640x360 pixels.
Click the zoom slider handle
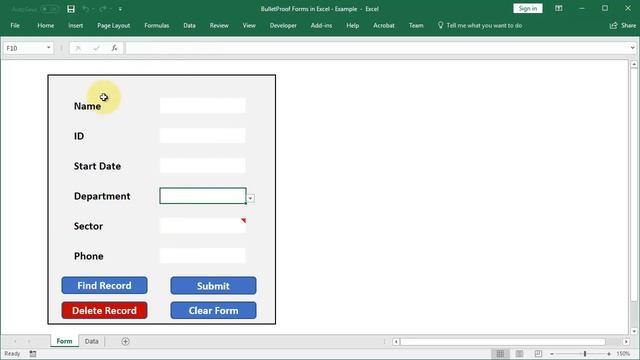585,353
